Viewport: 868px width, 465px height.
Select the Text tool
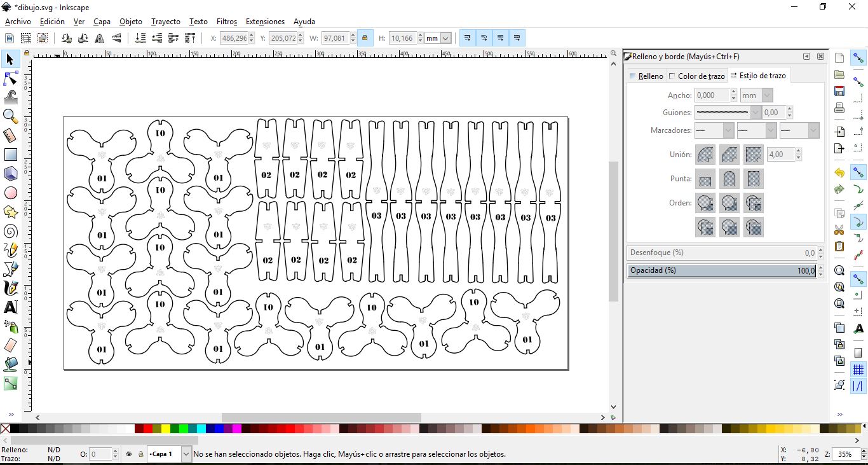[x=10, y=307]
